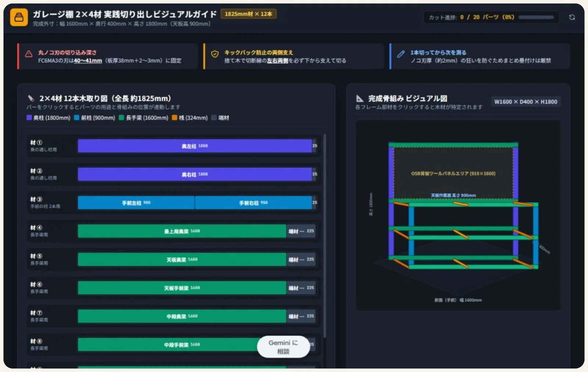Screen dimensions: 588x372
Task: Select the 手前左柱 900 segment
Action: pyautogui.click(x=136, y=203)
